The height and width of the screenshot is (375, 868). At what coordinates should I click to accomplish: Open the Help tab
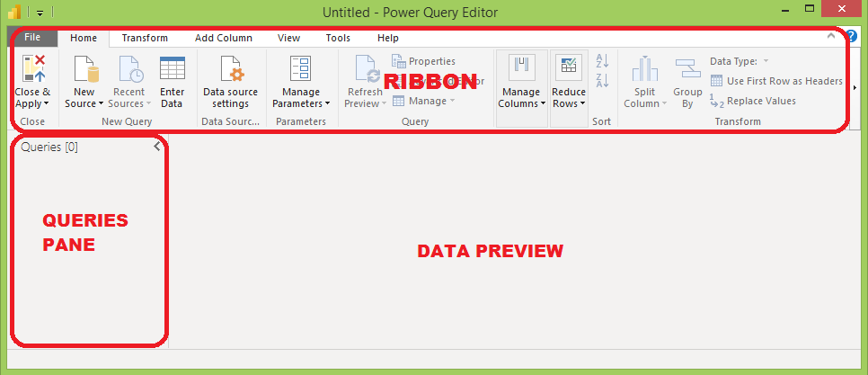tap(388, 38)
